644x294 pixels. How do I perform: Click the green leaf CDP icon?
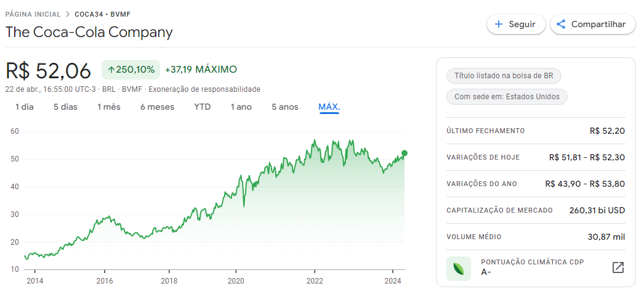click(459, 268)
